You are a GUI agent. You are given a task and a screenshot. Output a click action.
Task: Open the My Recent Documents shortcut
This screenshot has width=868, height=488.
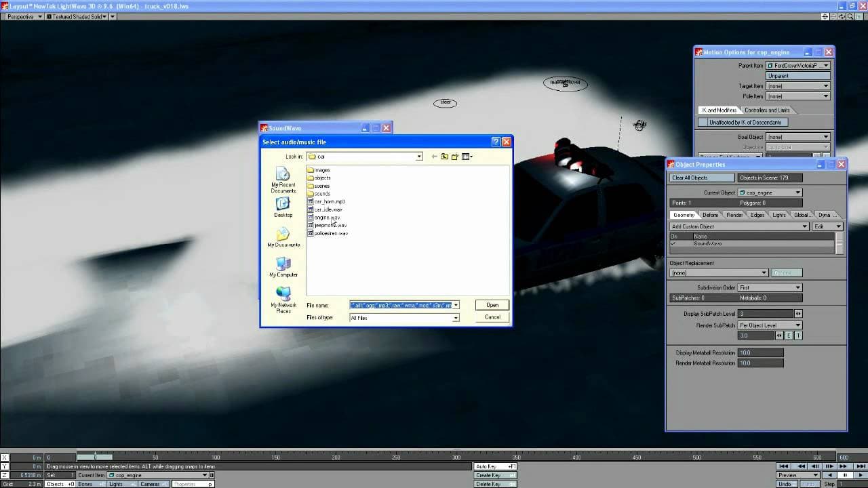coord(283,178)
